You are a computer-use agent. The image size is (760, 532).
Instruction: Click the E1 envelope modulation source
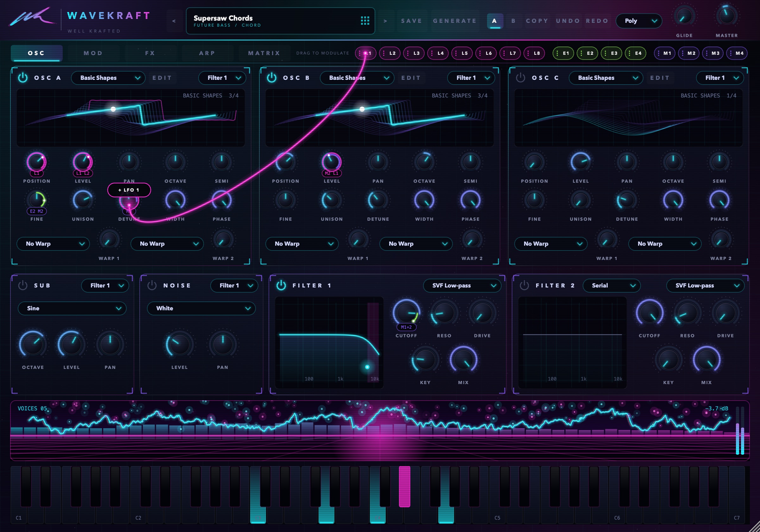pyautogui.click(x=563, y=53)
